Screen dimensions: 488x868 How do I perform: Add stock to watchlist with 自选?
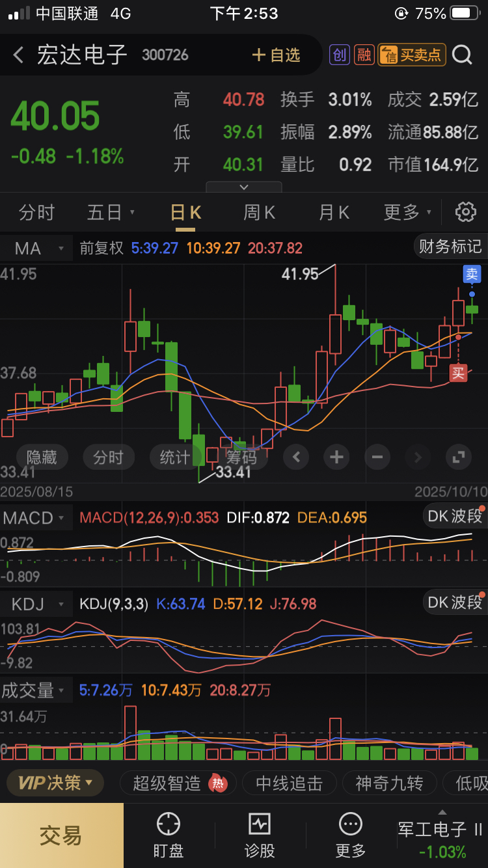click(277, 55)
